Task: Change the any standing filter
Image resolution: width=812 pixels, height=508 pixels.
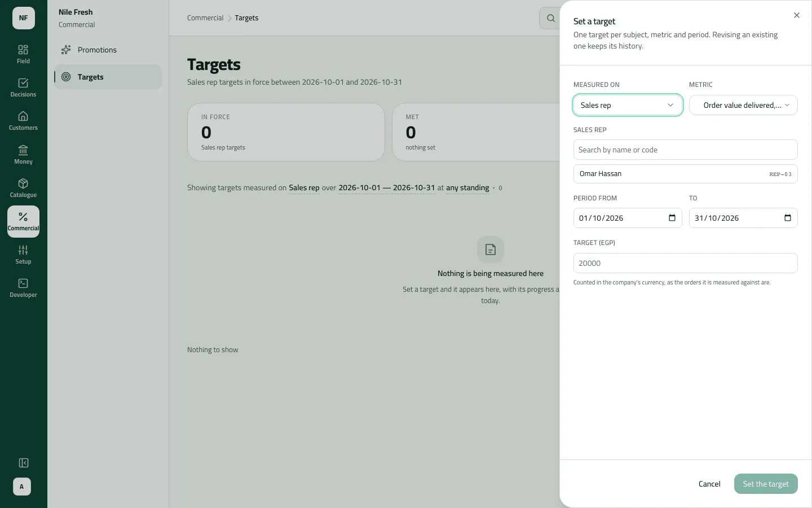Action: point(467,188)
